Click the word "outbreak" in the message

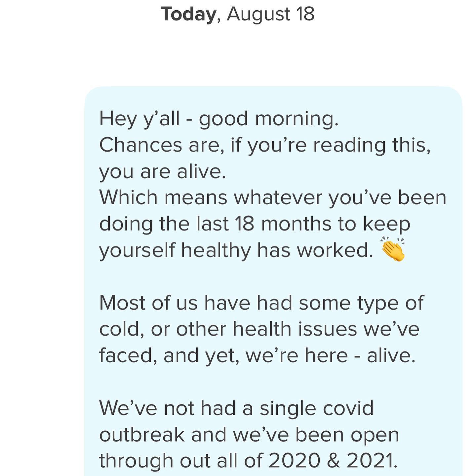click(141, 434)
